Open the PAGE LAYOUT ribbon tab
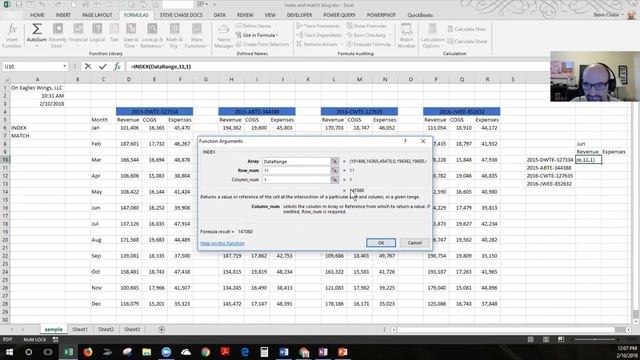640x360 pixels. coord(97,15)
